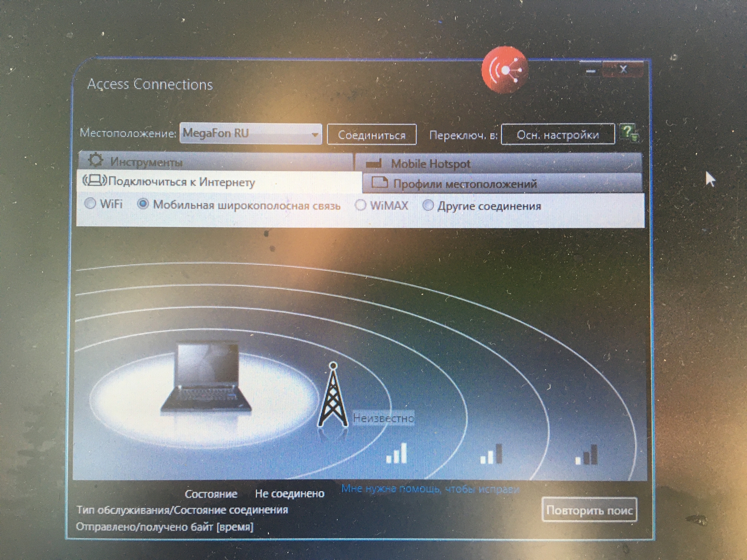Click the Осн. настройки button
747x560 pixels.
point(557,135)
